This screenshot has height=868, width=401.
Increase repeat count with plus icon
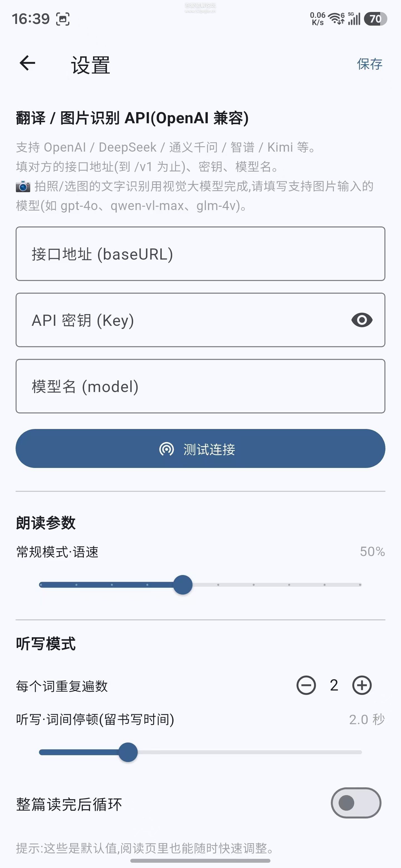362,685
